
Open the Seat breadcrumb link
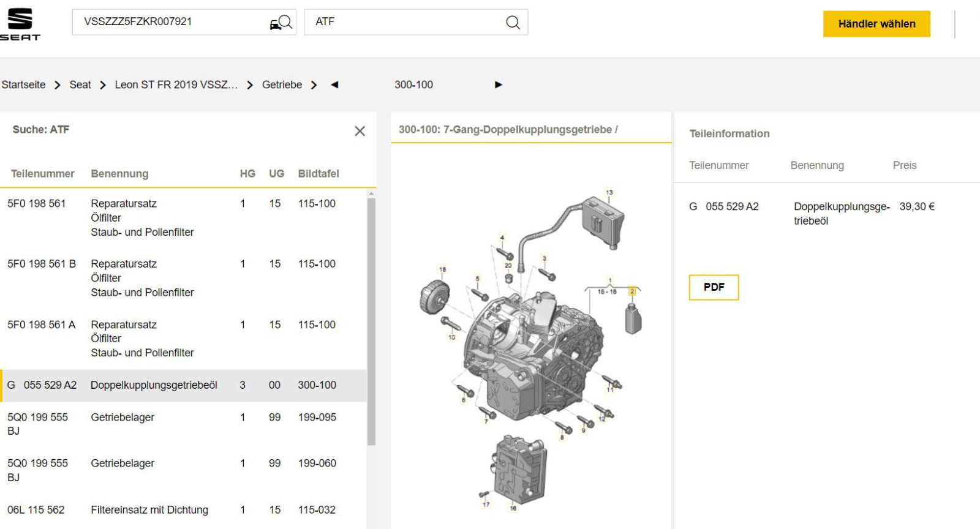[x=80, y=85]
